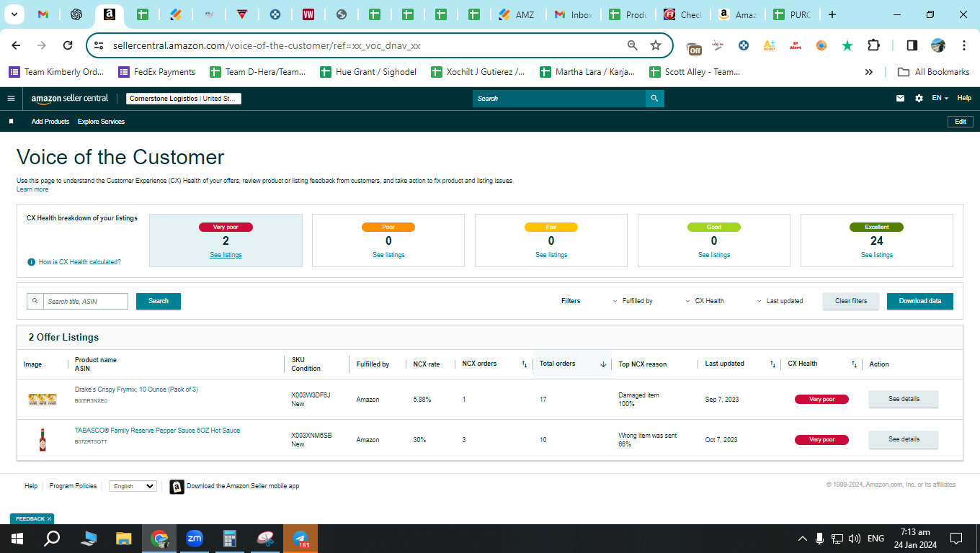Viewport: 980px width, 553px height.
Task: Open the English language selector in the footer
Action: point(133,486)
